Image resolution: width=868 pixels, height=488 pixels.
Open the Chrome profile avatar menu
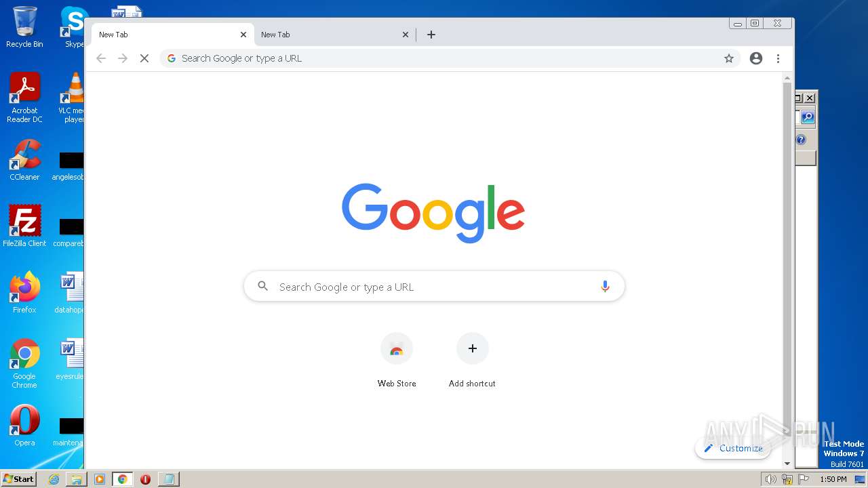coord(756,58)
